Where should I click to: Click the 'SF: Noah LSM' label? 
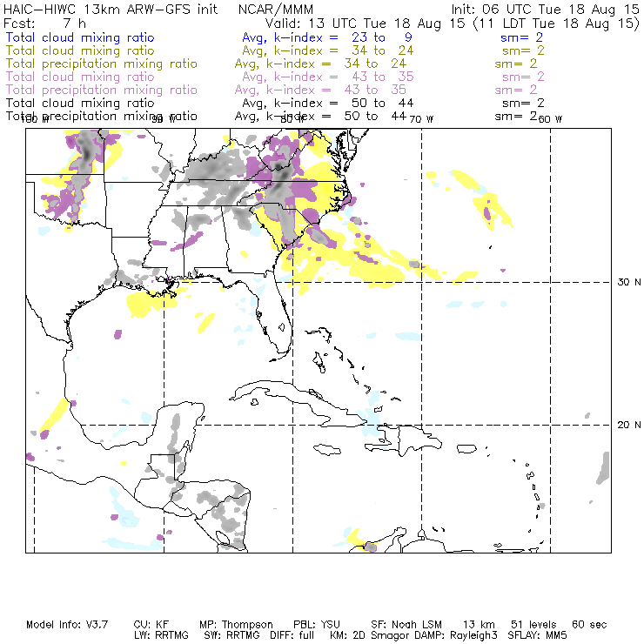(406, 625)
